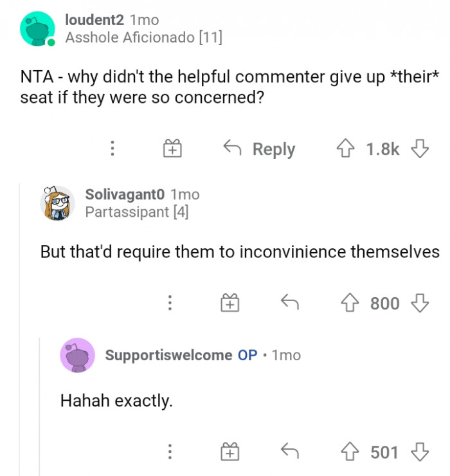Click Reply on loudent2's comment
450x476 pixels.
click(x=259, y=149)
